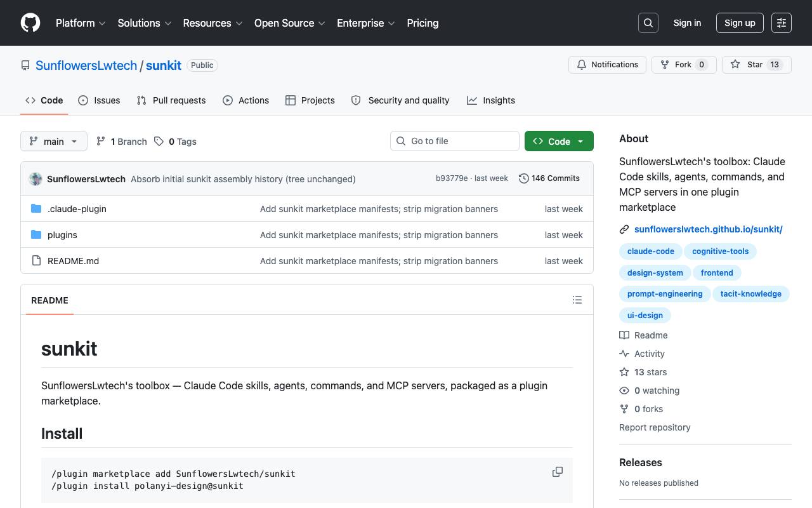Copy the install commands to clipboard

pyautogui.click(x=558, y=472)
